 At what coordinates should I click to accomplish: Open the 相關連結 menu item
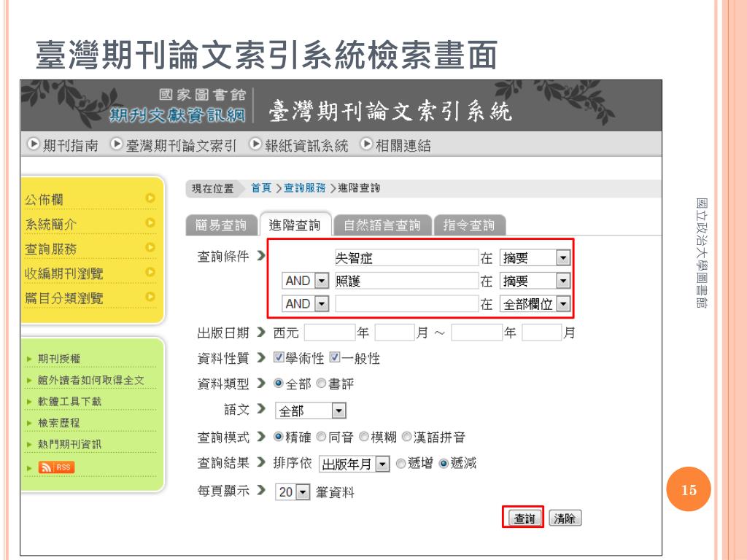click(403, 145)
